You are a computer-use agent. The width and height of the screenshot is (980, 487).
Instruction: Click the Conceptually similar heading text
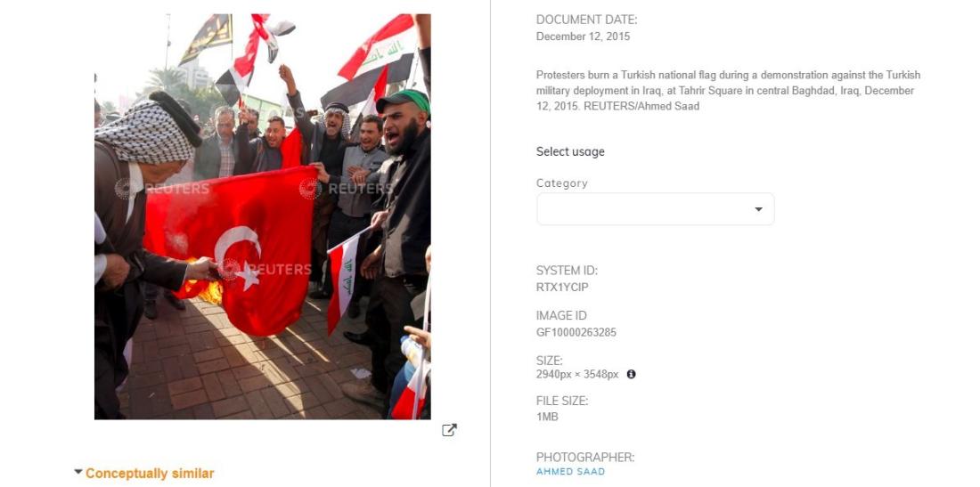coord(150,474)
